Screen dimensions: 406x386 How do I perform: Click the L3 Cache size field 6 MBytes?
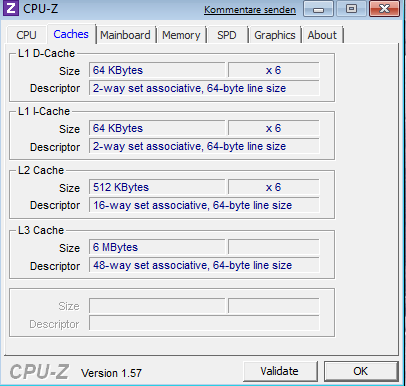(x=157, y=247)
